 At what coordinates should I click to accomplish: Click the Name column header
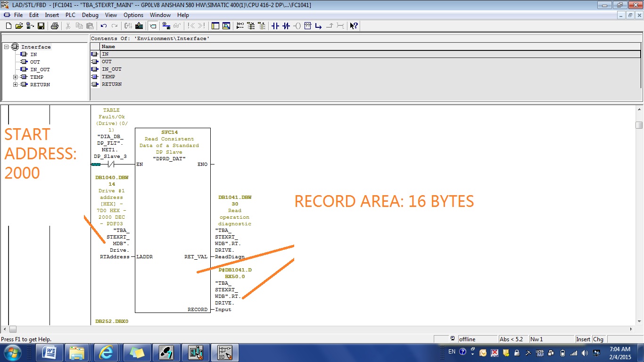coord(108,47)
